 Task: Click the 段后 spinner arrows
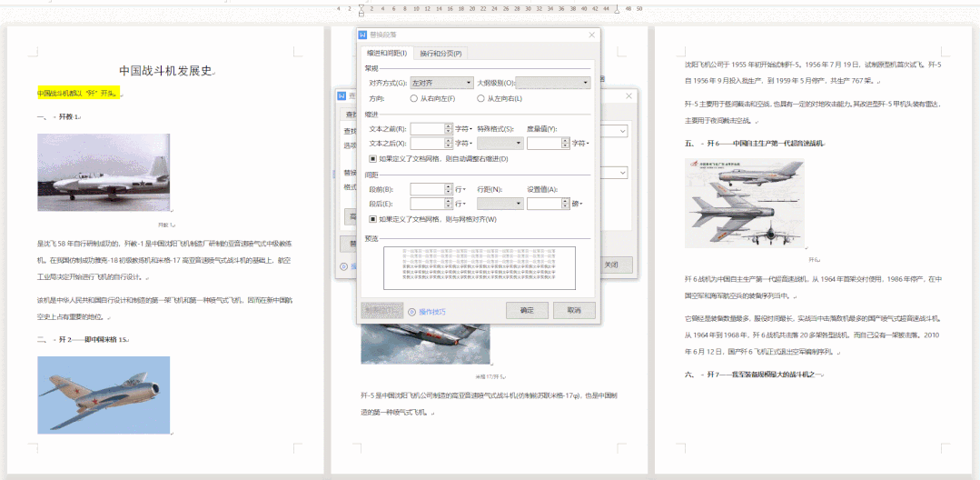point(448,204)
